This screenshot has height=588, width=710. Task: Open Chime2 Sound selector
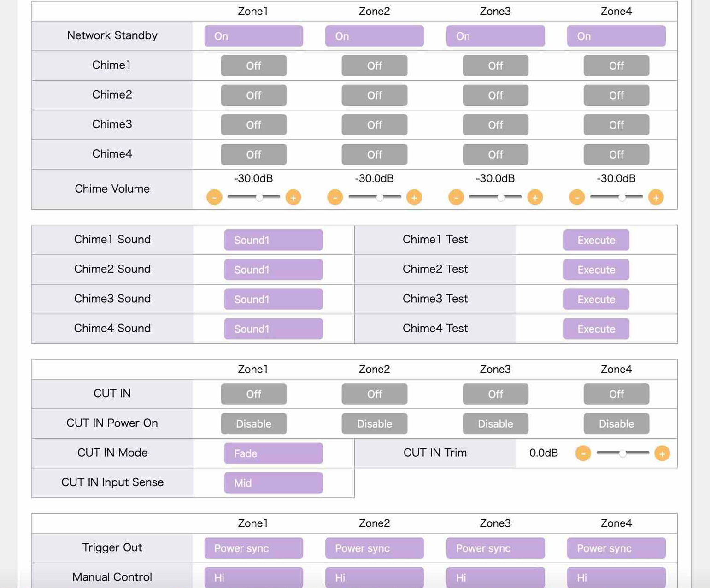(x=273, y=269)
